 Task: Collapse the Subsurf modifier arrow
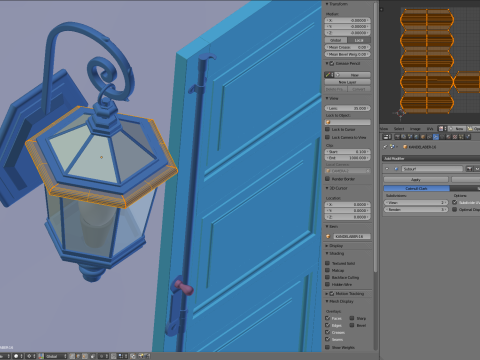coord(387,169)
